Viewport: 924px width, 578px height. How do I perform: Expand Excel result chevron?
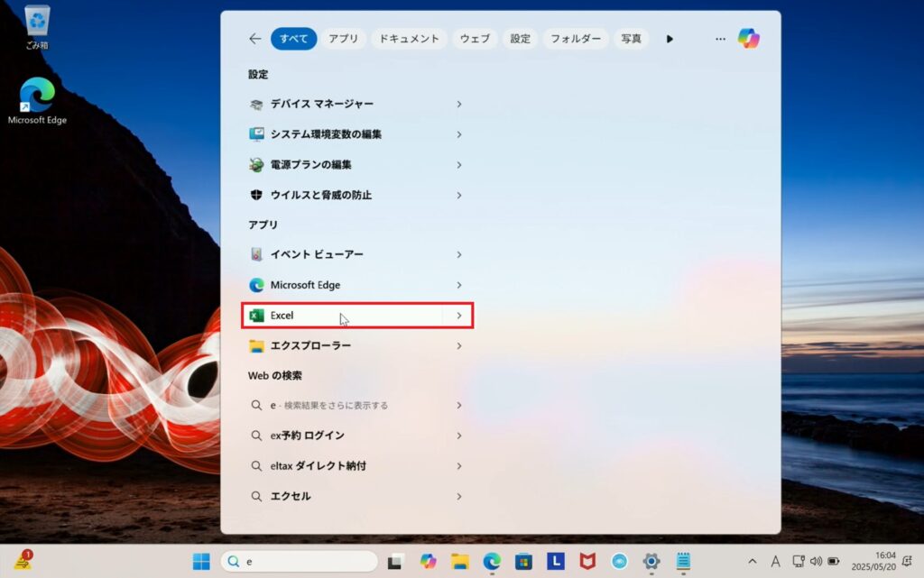pos(458,316)
